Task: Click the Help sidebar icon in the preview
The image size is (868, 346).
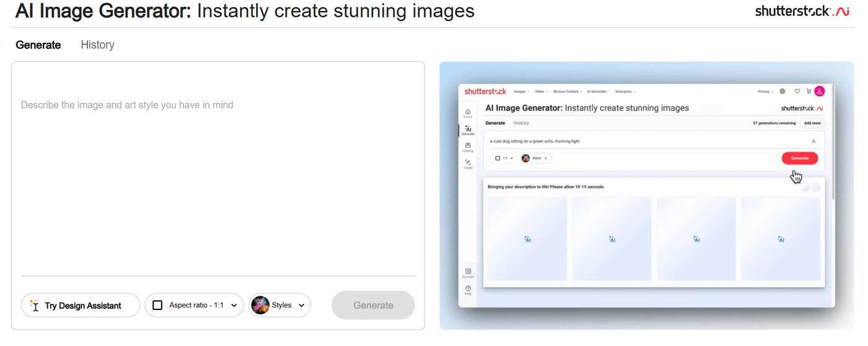Action: click(x=467, y=290)
